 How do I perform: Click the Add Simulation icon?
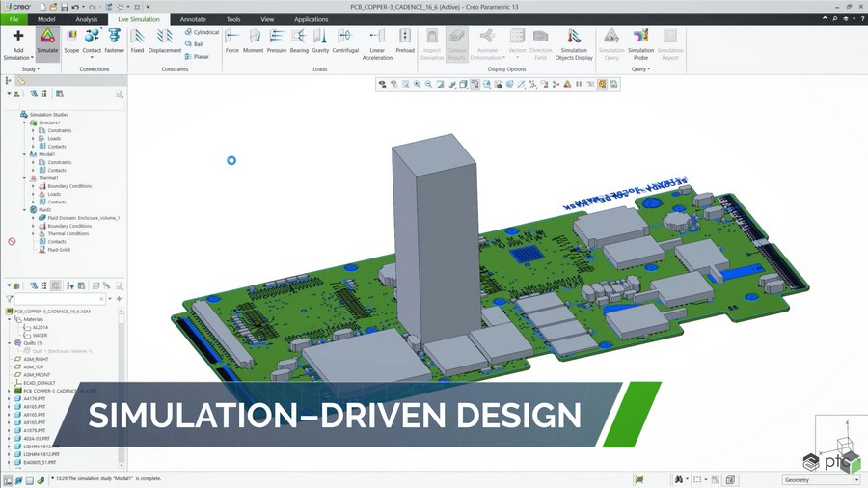(17, 36)
